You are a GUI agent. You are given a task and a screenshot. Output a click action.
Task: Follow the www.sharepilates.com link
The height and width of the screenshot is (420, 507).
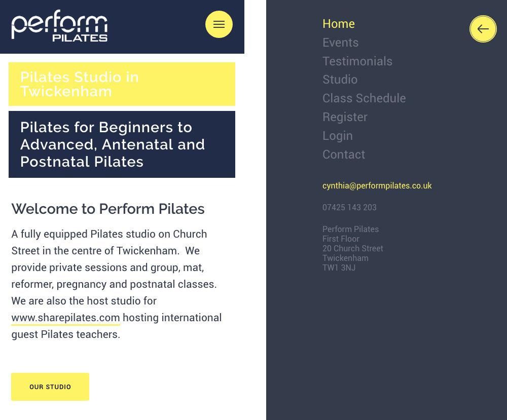[65, 318]
